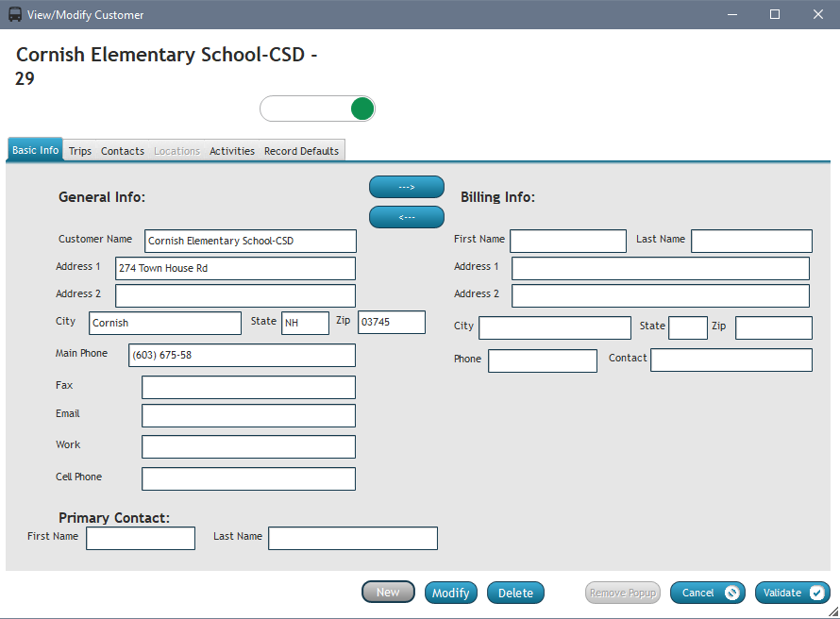Go to the Record Defaults tab
Screen dimensions: 840x619
coord(301,151)
